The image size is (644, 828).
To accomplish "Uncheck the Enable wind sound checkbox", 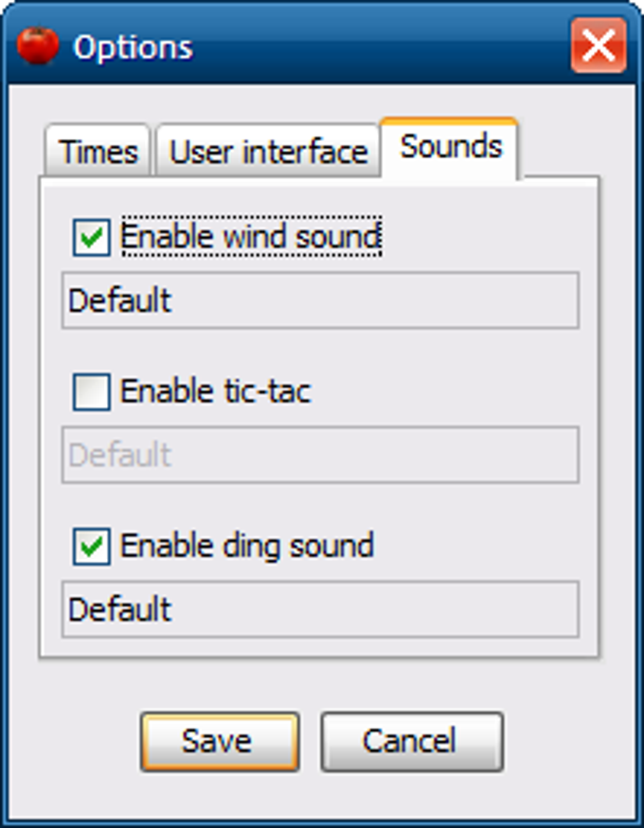I will pos(91,238).
